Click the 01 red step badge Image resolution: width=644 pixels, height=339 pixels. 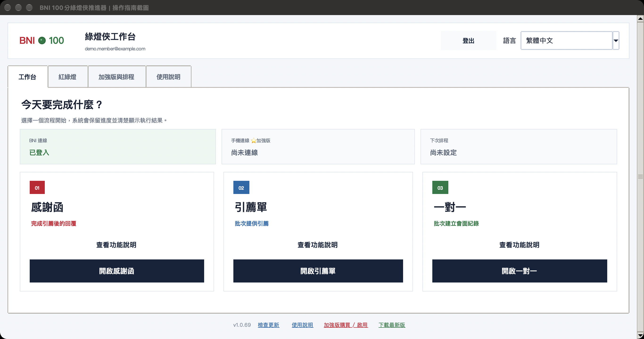click(x=37, y=187)
